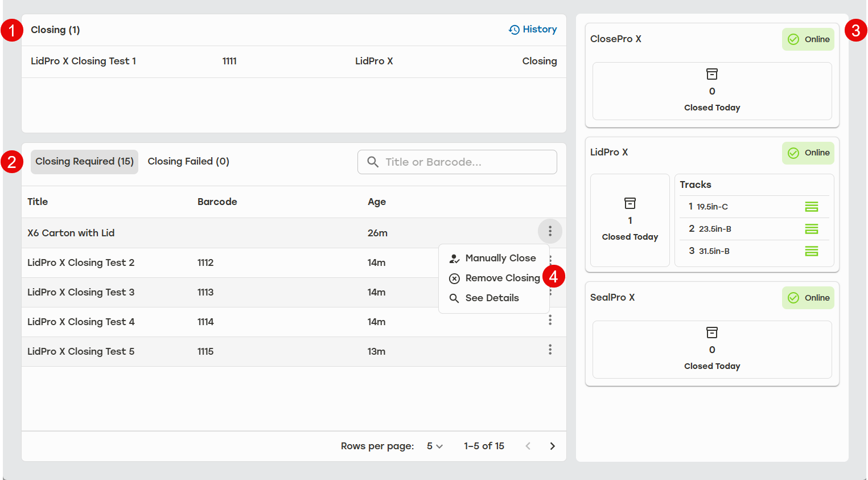Image resolution: width=868 pixels, height=480 pixels.
Task: Click the ClosePro X Online status check icon
Action: pyautogui.click(x=793, y=39)
